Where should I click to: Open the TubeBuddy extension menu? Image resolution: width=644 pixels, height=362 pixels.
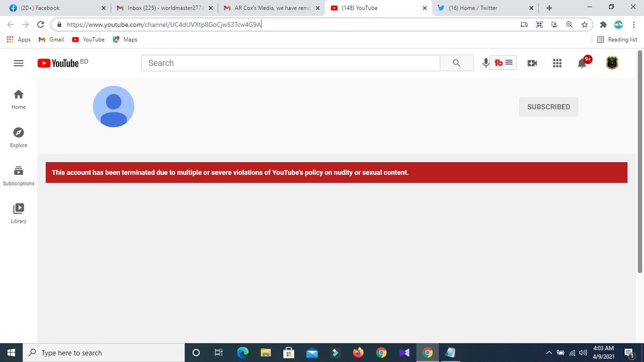pos(504,63)
